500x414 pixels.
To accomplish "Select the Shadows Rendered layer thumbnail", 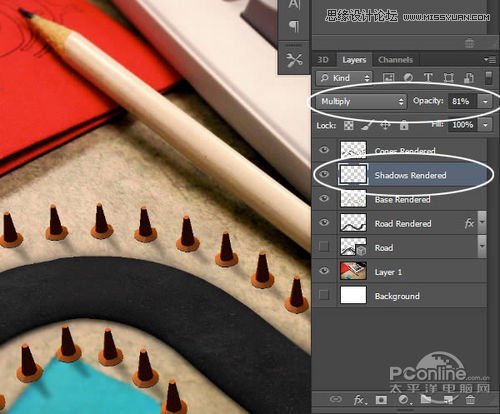I will click(x=353, y=174).
